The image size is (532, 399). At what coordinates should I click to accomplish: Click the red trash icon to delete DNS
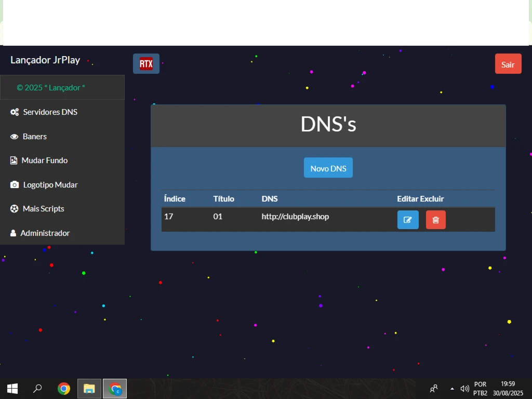point(436,220)
